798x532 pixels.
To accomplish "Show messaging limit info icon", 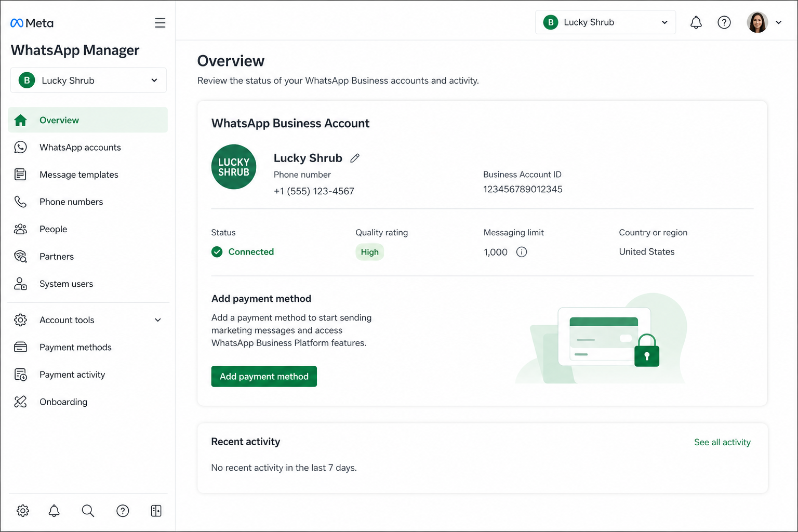I will [522, 252].
